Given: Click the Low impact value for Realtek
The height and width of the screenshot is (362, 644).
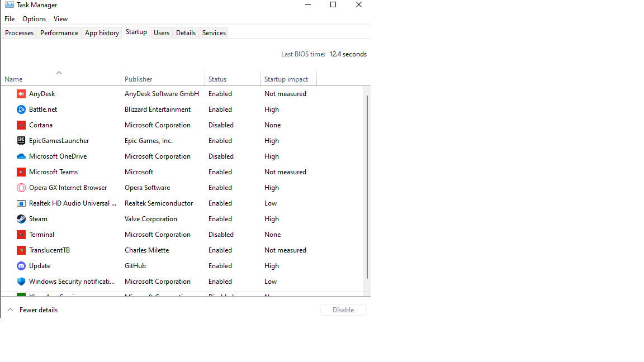Looking at the screenshot, I should click(x=271, y=203).
